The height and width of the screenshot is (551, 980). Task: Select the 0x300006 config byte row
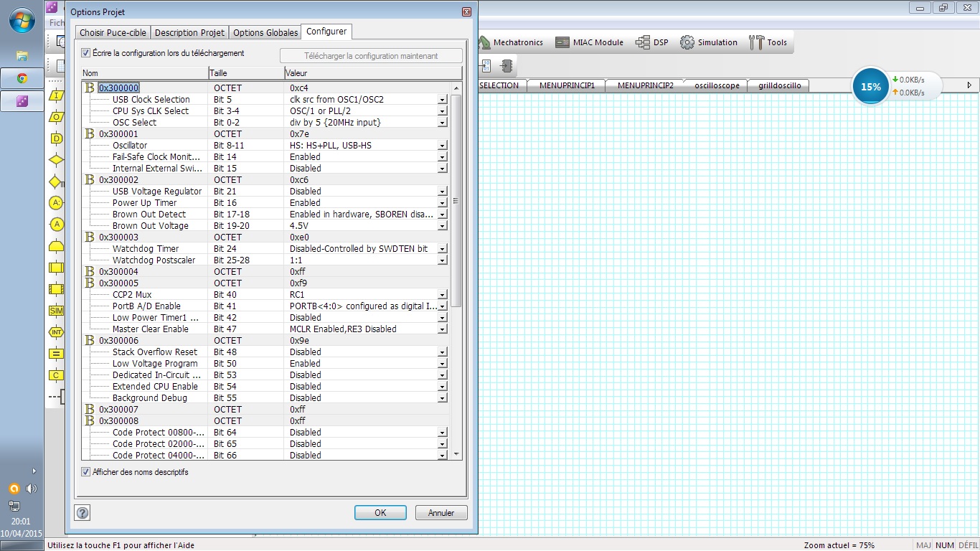click(265, 341)
